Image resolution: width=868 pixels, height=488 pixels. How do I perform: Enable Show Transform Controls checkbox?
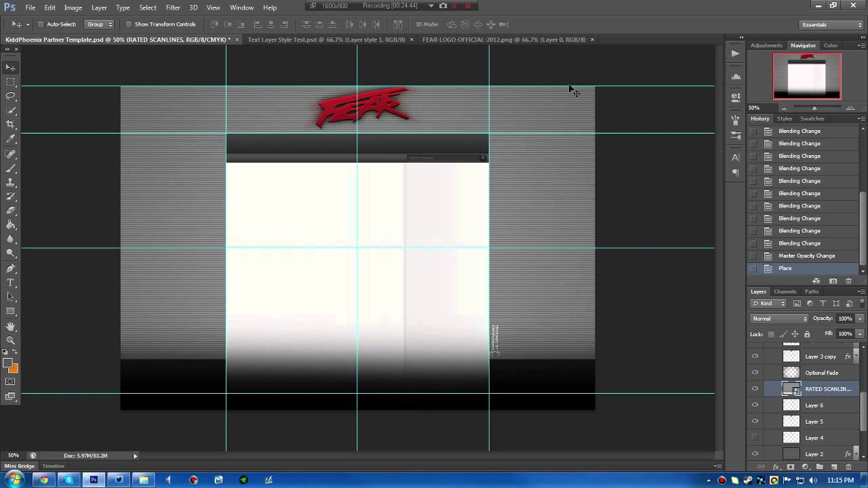128,24
